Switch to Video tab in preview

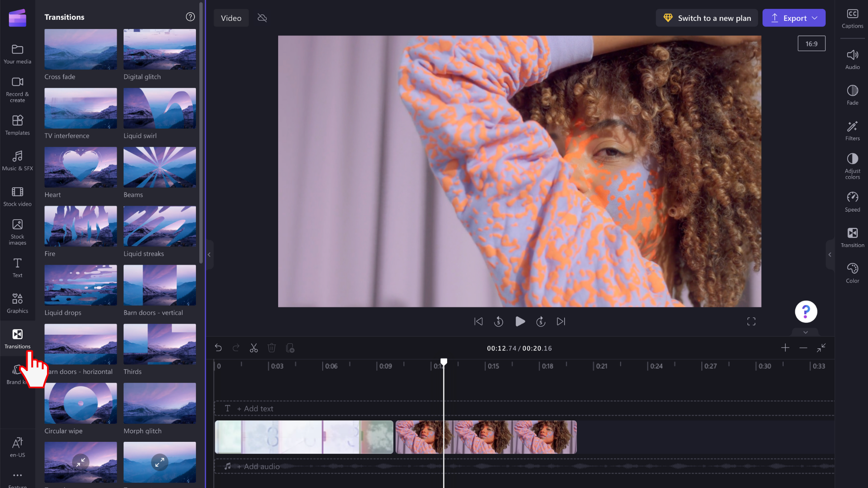click(x=231, y=18)
